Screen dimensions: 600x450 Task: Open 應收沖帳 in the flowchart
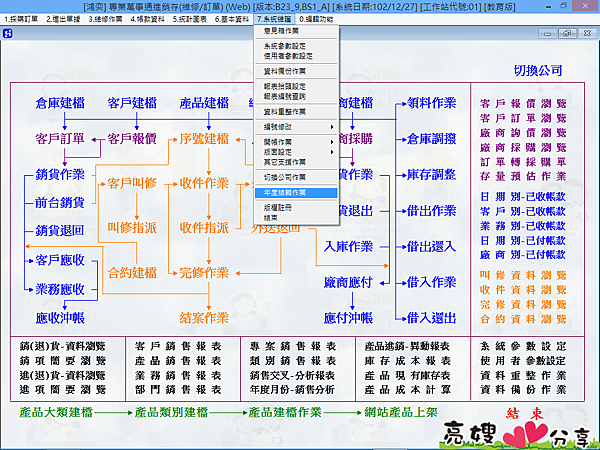60,318
